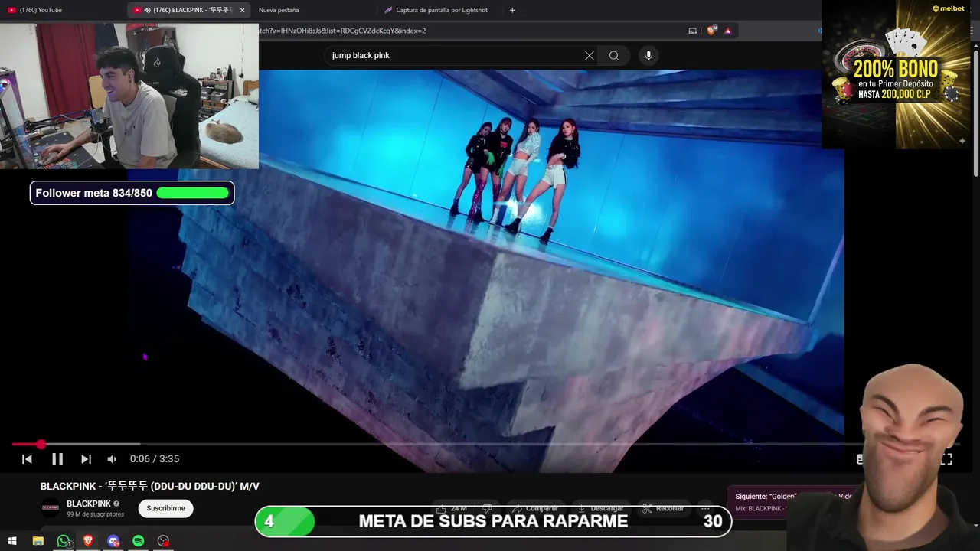Open the BLACKPINK channel name link

click(89, 504)
